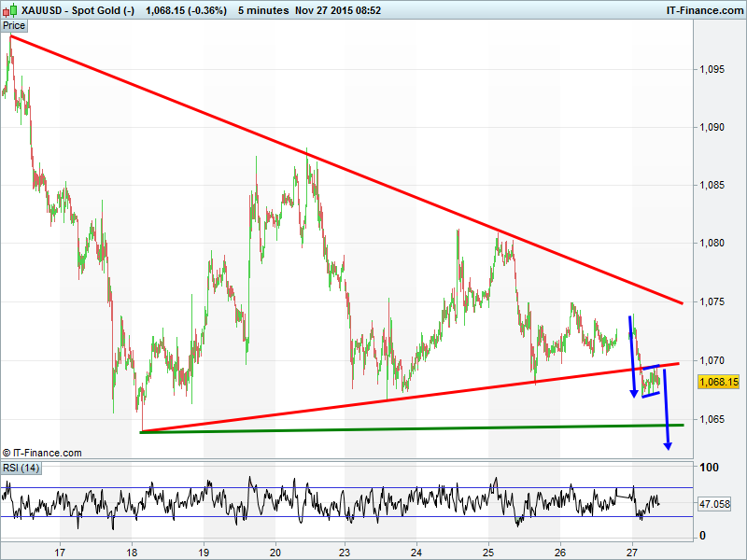Click the small blue flag line under candles

point(651,386)
